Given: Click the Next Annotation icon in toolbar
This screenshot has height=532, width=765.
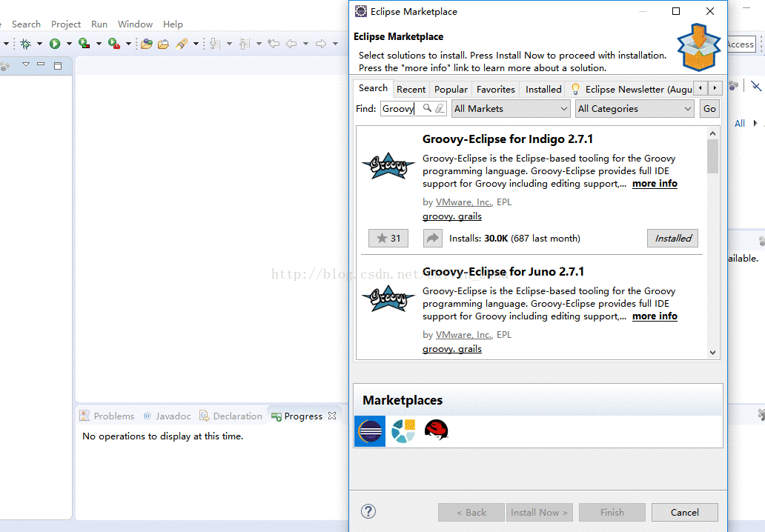Looking at the screenshot, I should pyautogui.click(x=215, y=44).
